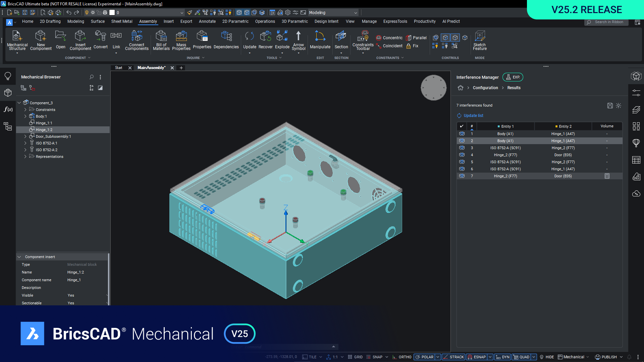Image resolution: width=644 pixels, height=362 pixels.
Task: Open the Modeling workspace dropdown
Action: pyautogui.click(x=356, y=13)
